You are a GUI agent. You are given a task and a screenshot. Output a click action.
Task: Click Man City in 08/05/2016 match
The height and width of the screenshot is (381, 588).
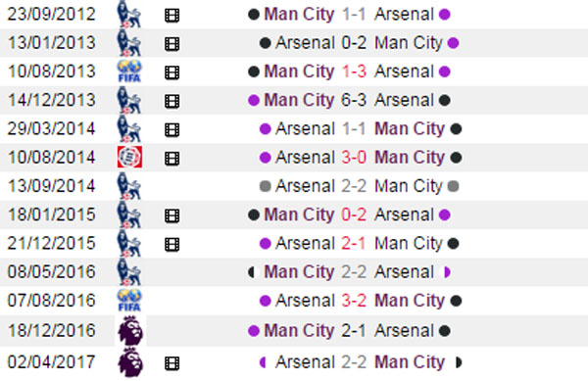tap(299, 272)
